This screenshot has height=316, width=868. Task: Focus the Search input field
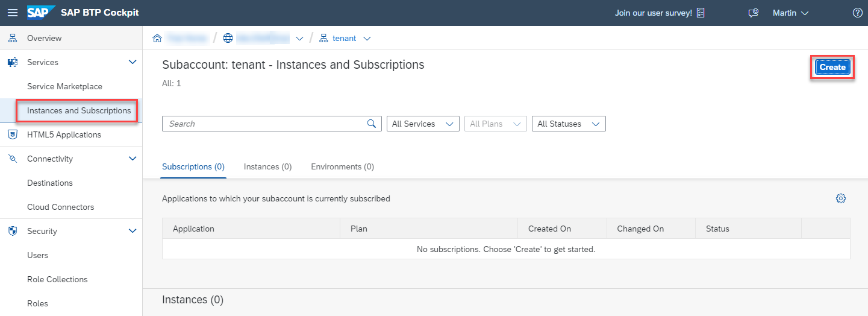(272, 124)
